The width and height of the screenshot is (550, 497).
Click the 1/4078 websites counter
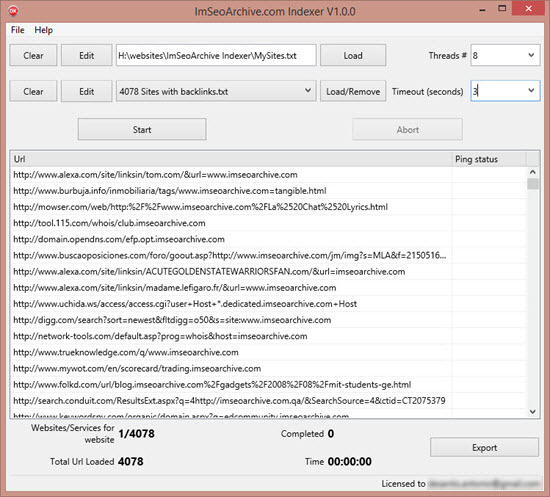(136, 434)
